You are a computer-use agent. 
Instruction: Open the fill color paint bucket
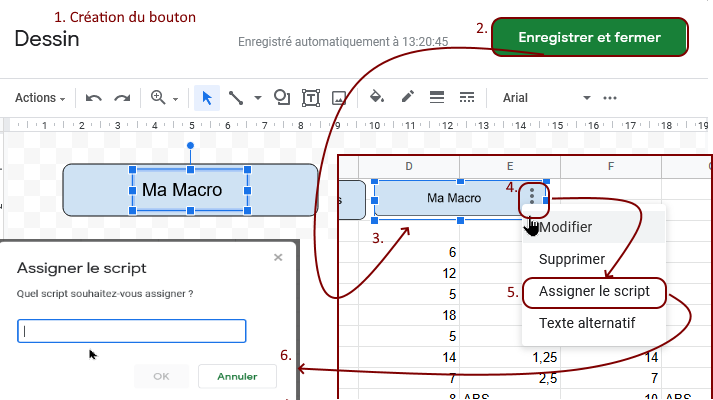377,97
